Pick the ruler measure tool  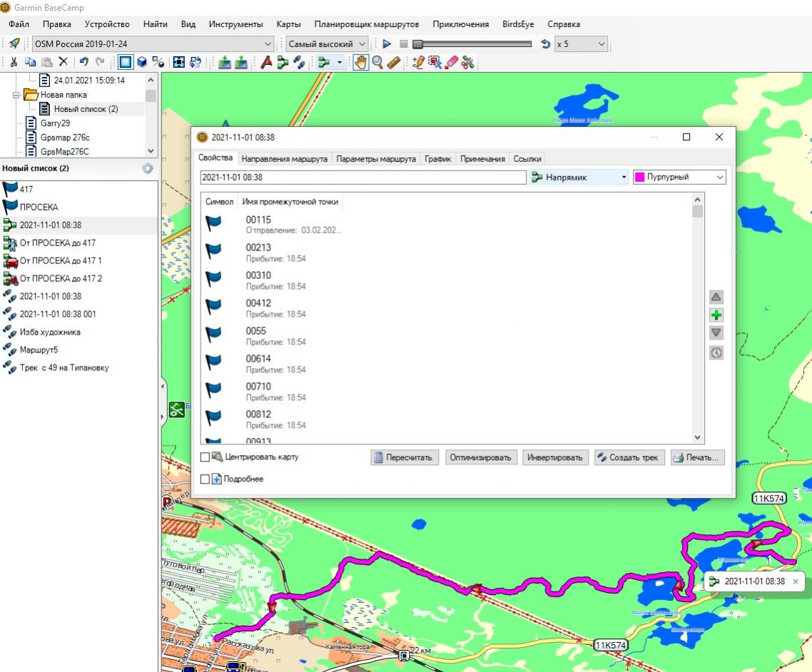coord(393,63)
